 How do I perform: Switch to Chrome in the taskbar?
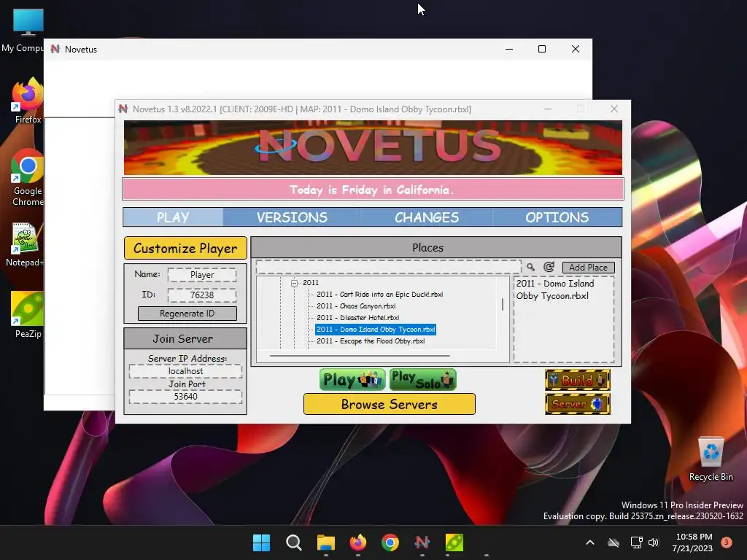(390, 542)
